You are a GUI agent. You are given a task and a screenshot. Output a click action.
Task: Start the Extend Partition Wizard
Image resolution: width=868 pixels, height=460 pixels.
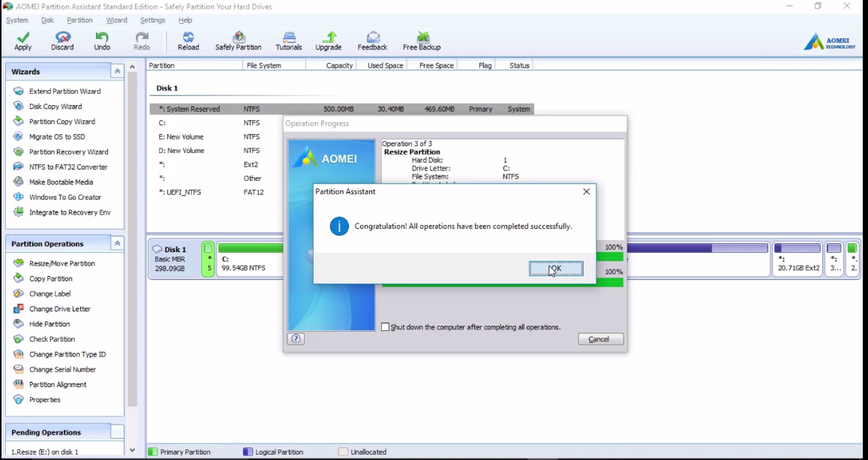click(65, 92)
